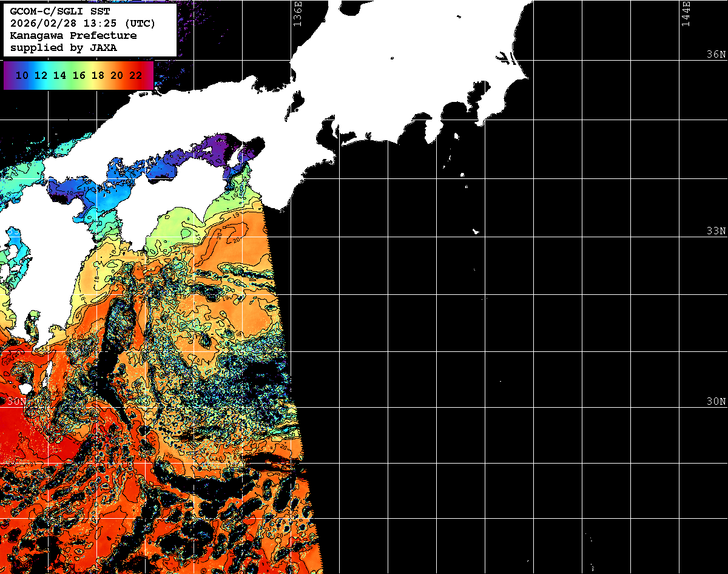Click the 144E longitude label

point(686,13)
